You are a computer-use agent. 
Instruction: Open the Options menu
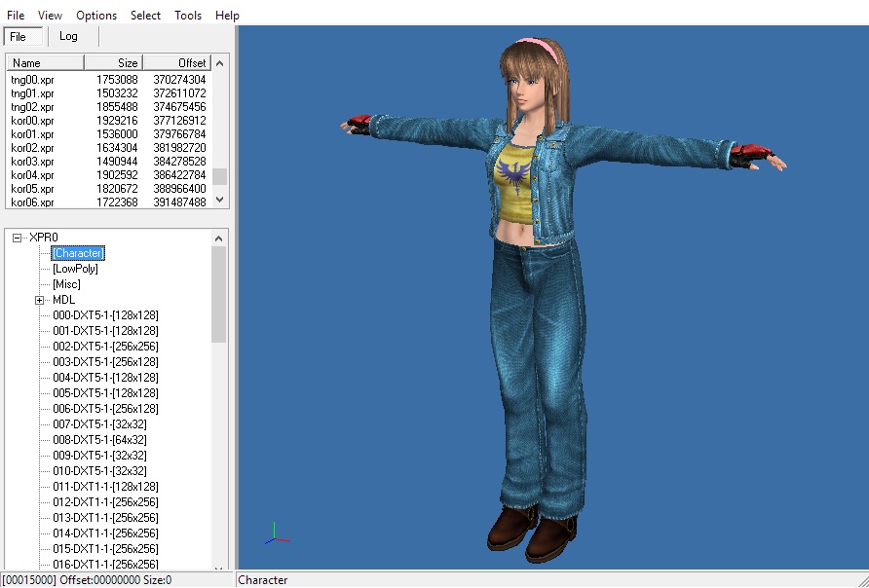point(96,16)
